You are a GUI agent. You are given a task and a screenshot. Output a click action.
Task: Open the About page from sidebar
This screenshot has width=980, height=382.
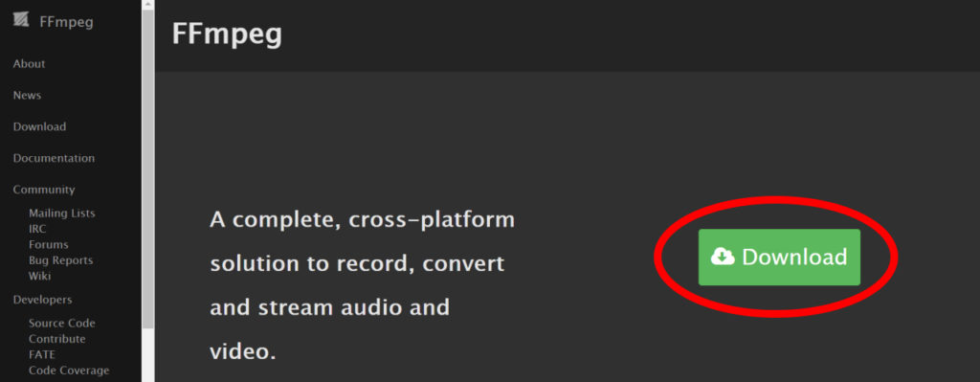pos(29,64)
